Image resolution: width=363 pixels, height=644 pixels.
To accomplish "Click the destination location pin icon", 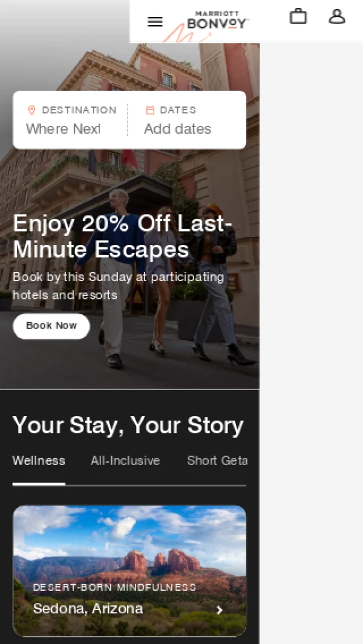I will pos(31,110).
